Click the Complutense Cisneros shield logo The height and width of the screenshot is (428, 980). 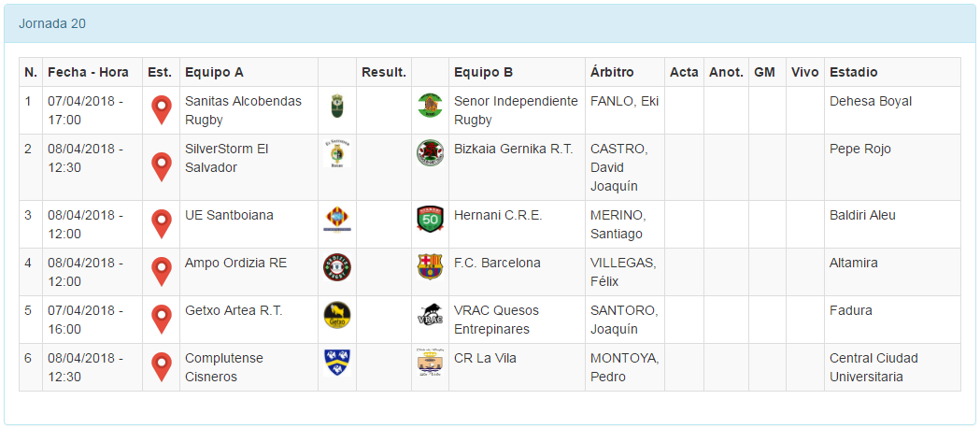coord(337,362)
